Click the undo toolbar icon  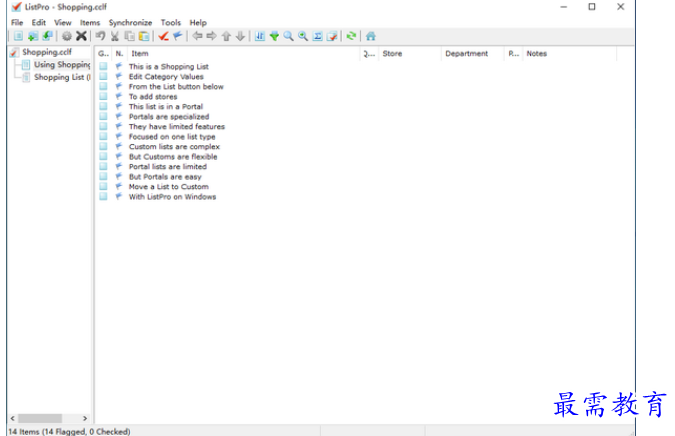coord(100,36)
